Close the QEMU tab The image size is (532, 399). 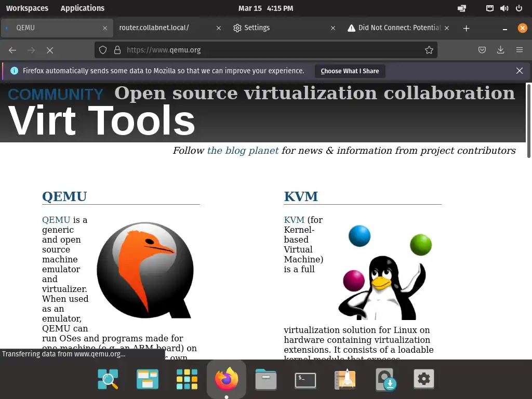point(105,28)
